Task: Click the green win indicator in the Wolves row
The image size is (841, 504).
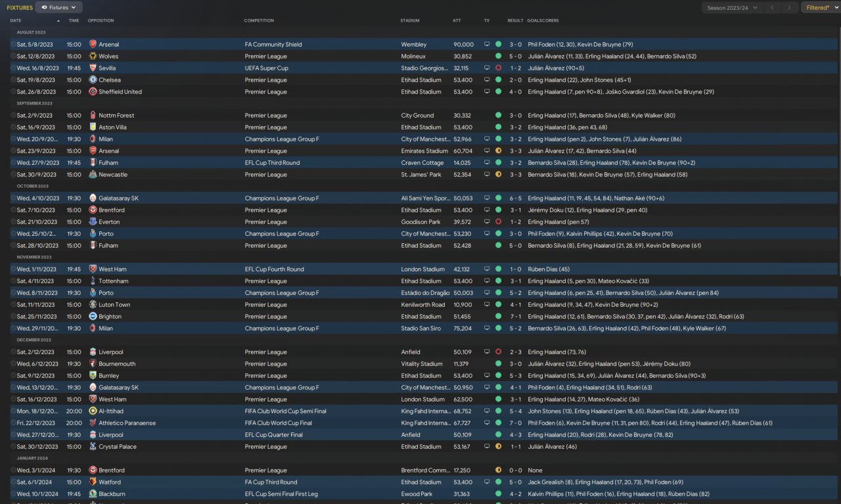Action: pos(498,57)
